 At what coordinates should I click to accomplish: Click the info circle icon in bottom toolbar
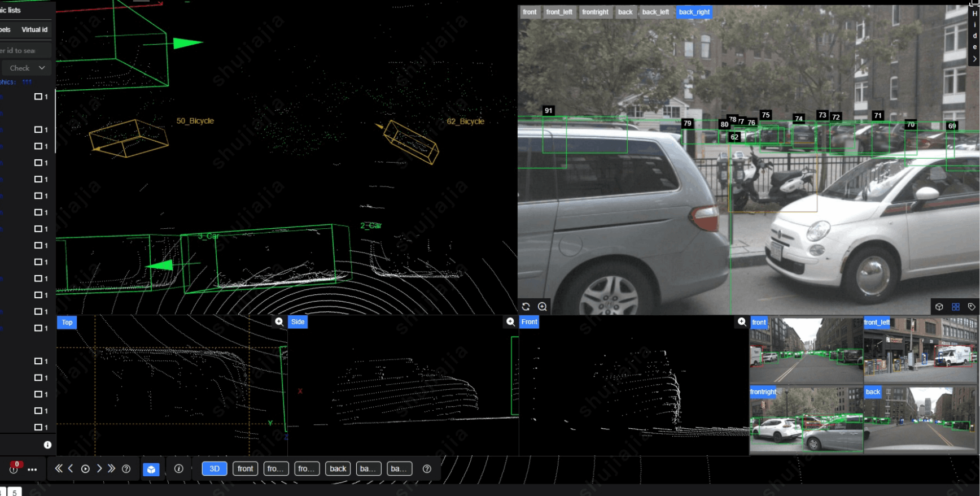(x=179, y=469)
